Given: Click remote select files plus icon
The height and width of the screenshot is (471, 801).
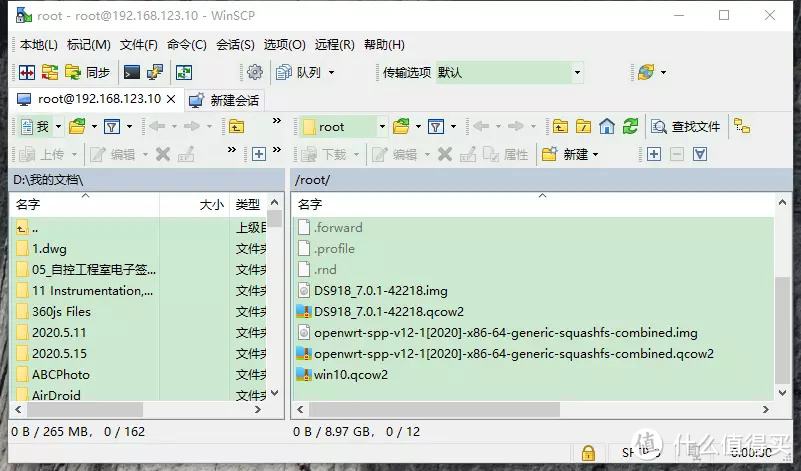Looking at the screenshot, I should (654, 154).
